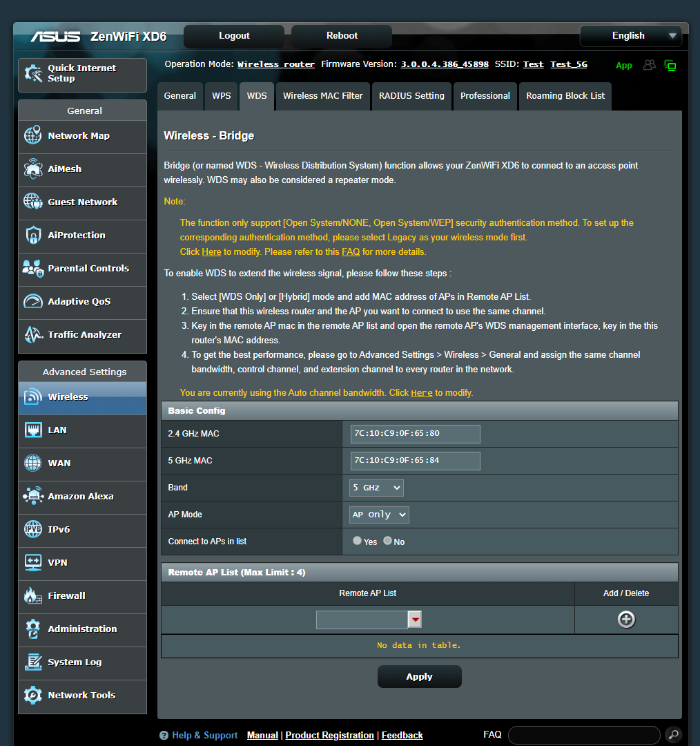700x746 pixels.
Task: Click the WAN globe icon
Action: pos(33,463)
